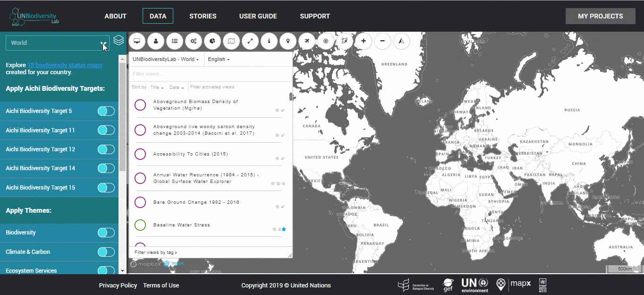The image size is (644, 295).
Task: Open the Privacy Policy link
Action: pyautogui.click(x=118, y=285)
